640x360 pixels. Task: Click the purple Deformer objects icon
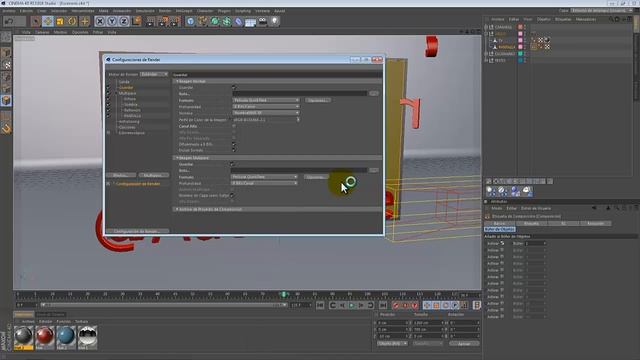(238, 21)
